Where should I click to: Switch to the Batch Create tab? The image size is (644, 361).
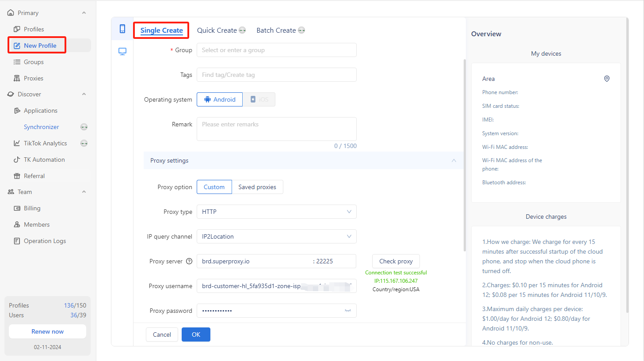coord(276,30)
